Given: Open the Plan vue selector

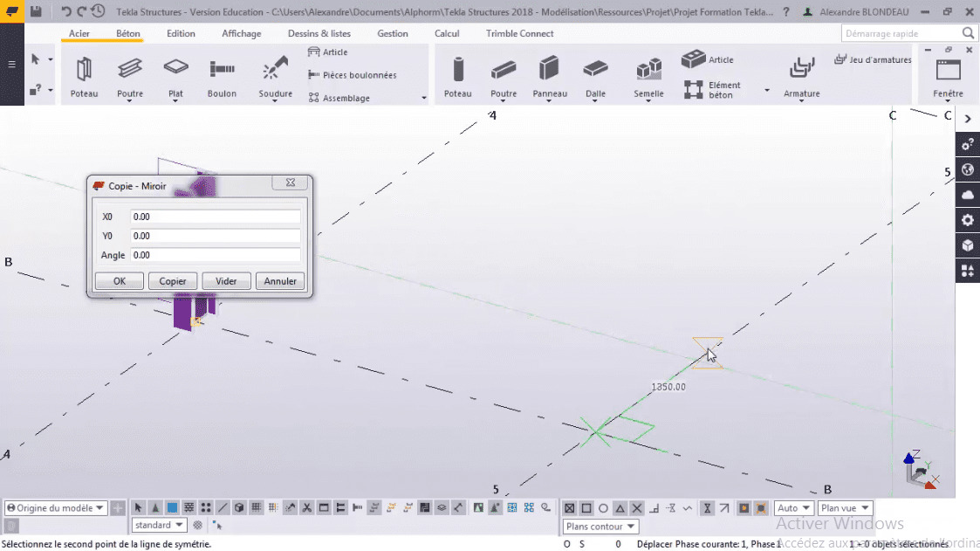Looking at the screenshot, I should pos(844,507).
